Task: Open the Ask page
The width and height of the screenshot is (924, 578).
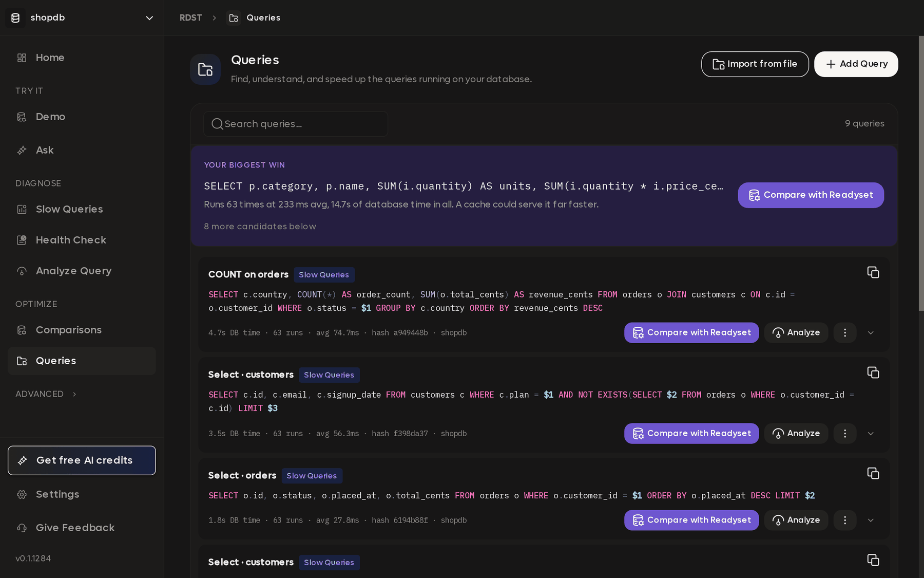Action: pyautogui.click(x=82, y=150)
